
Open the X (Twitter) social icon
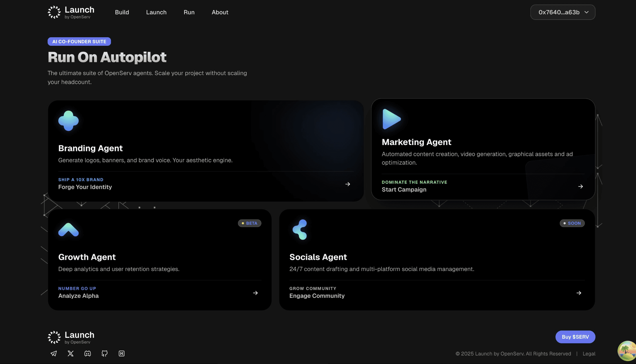point(71,353)
